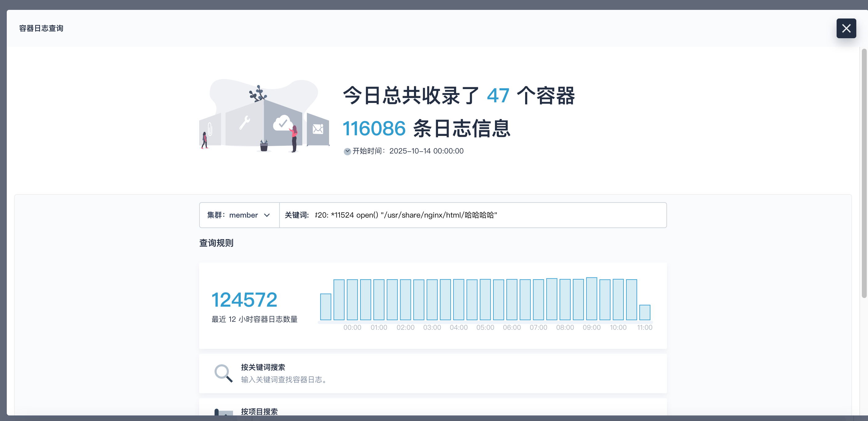The width and height of the screenshot is (868, 421).
Task: Click the envelope icon in the illustration
Action: point(318,129)
